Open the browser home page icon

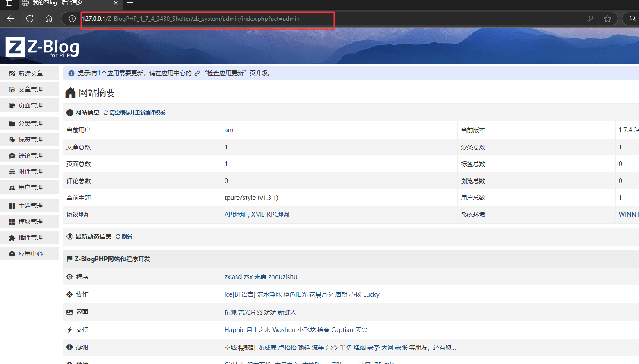[49, 19]
